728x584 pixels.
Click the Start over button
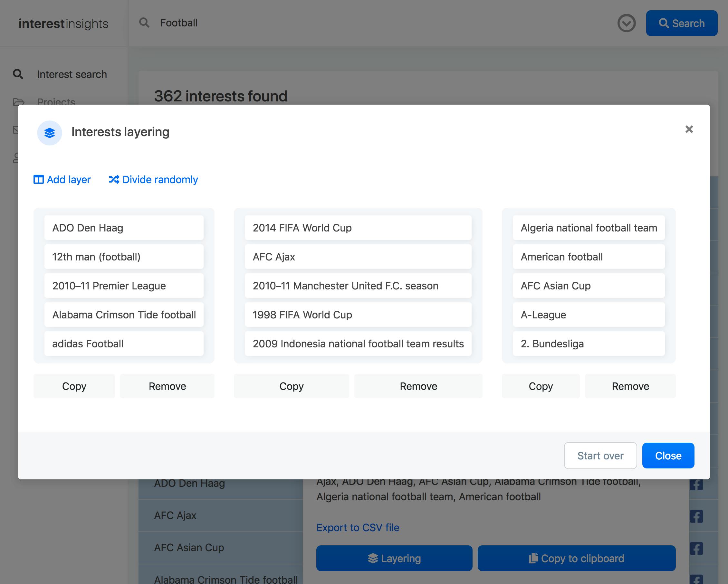[600, 456]
